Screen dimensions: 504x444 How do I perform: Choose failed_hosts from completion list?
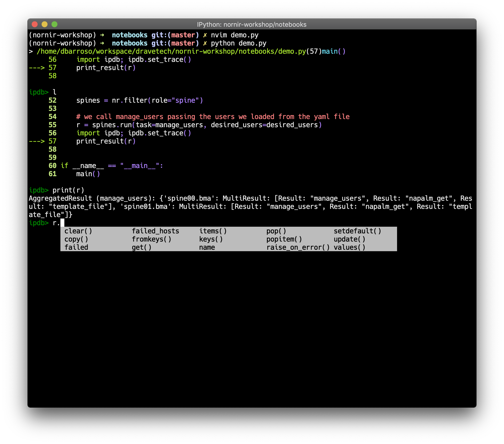pos(155,231)
